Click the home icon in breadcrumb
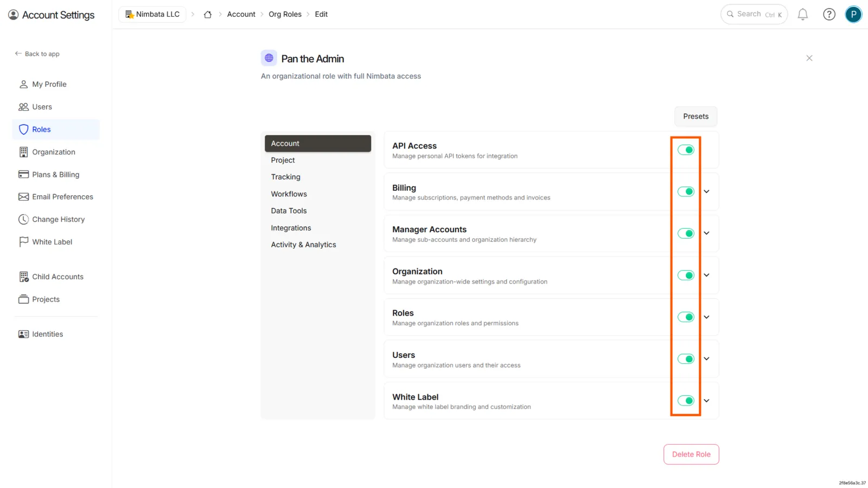Screen dimensions: 868x488 click(x=207, y=15)
